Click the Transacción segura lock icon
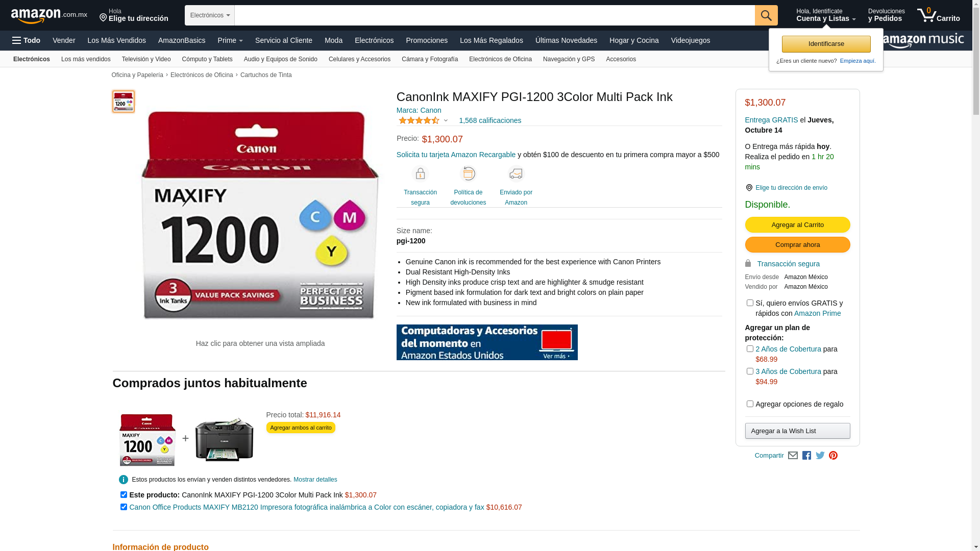Screen dimensions: 980x551 click(x=420, y=174)
